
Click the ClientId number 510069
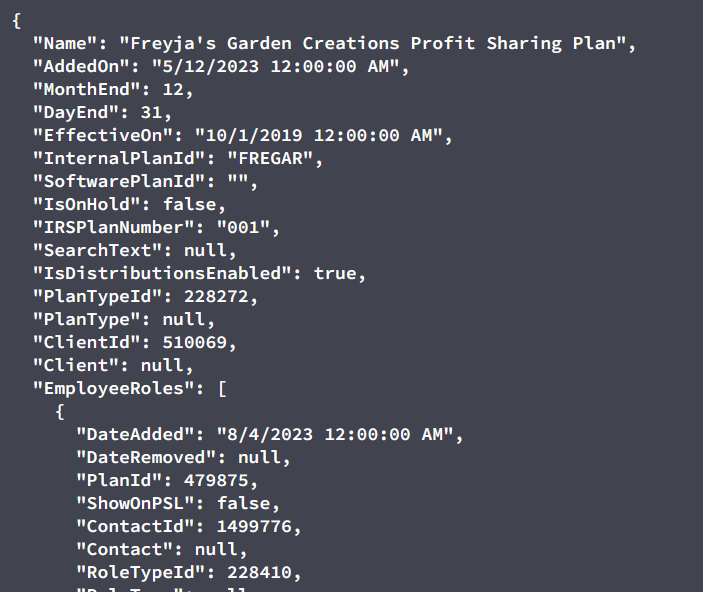pyautogui.click(x=195, y=343)
